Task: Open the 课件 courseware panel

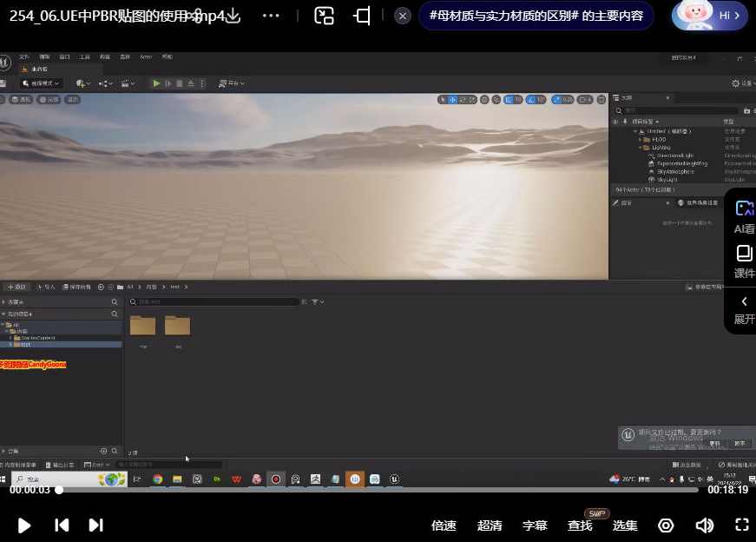Action: (x=743, y=261)
